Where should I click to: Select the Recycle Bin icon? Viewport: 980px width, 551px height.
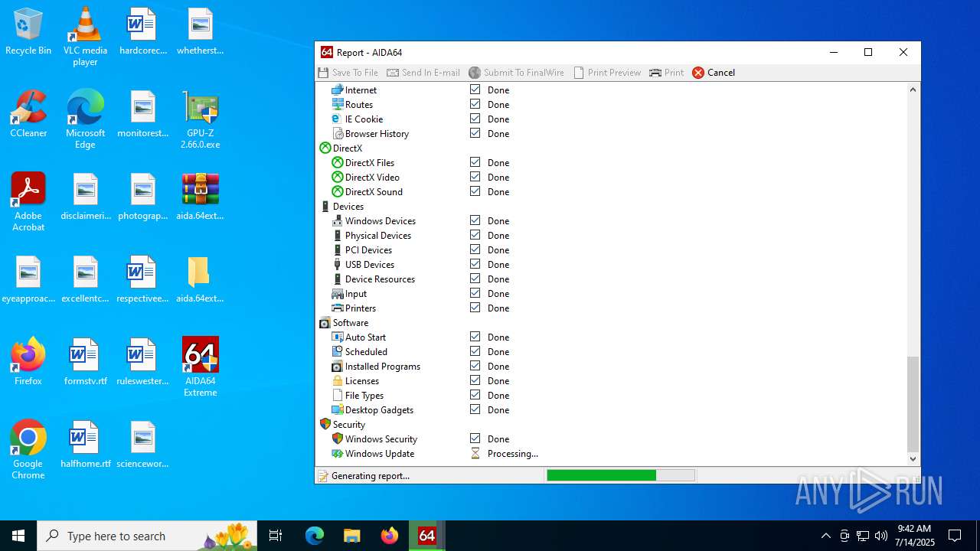coord(28,31)
